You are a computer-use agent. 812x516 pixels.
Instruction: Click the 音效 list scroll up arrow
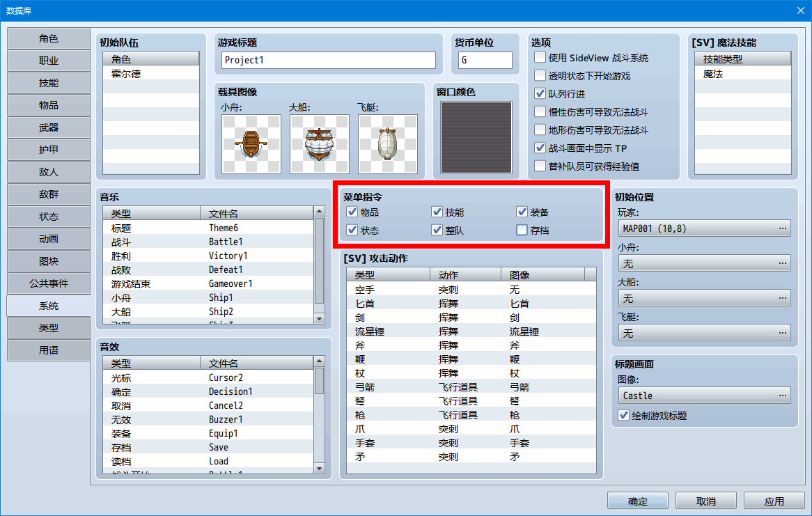319,361
